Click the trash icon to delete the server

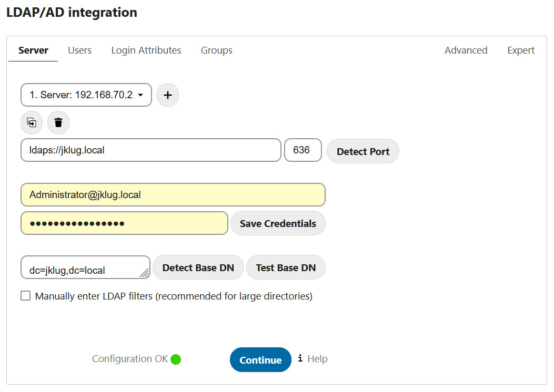(x=58, y=122)
